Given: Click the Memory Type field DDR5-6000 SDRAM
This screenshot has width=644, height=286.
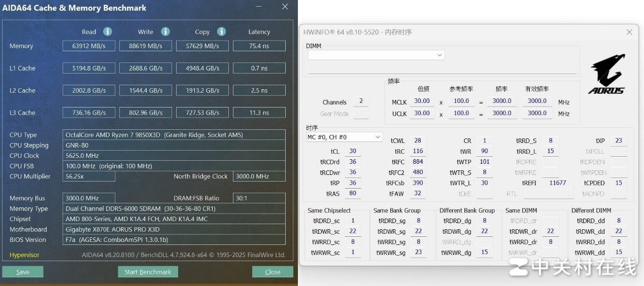Looking at the screenshot, I should pos(174,208).
